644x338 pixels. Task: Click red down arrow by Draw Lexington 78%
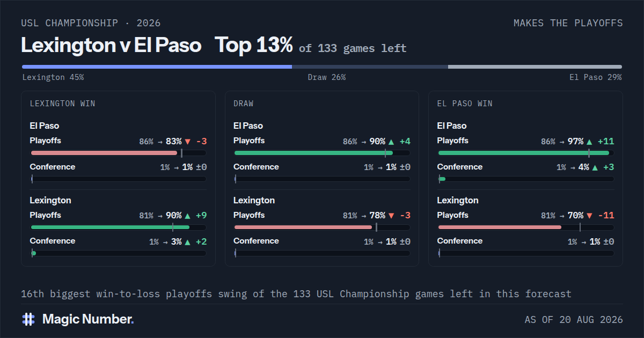391,216
